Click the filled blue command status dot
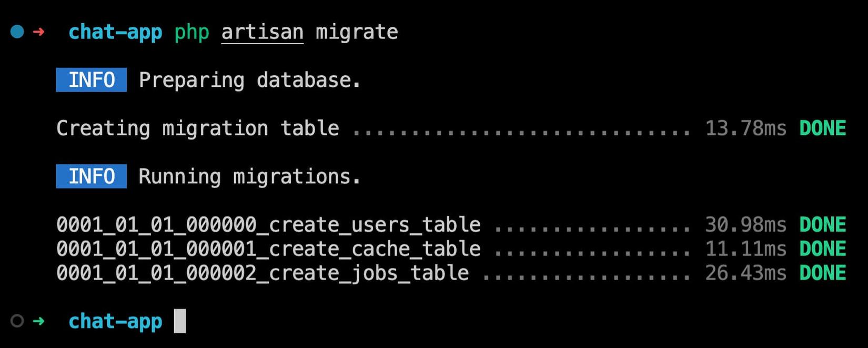Image resolution: width=868 pixels, height=348 pixels. pyautogui.click(x=17, y=32)
